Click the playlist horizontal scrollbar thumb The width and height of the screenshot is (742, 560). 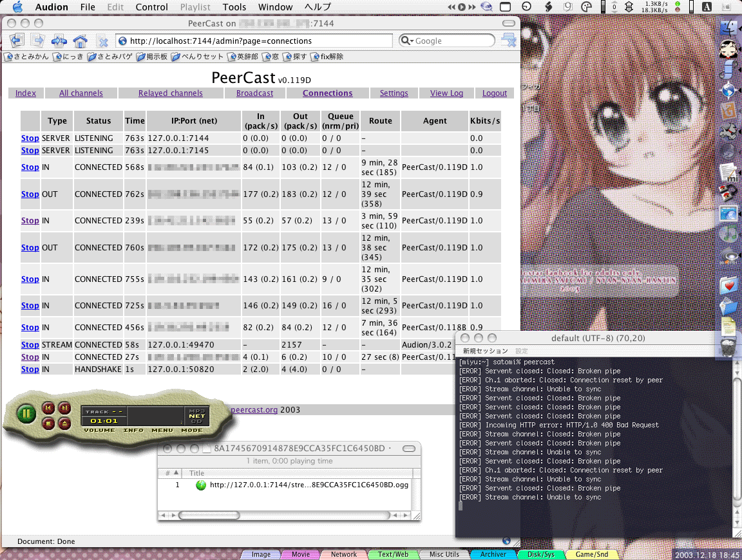[209, 515]
